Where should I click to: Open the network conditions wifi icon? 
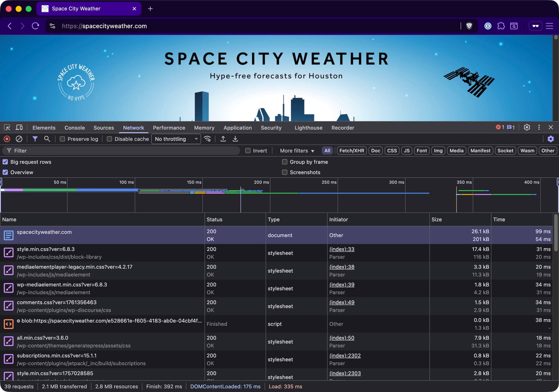[x=207, y=139]
